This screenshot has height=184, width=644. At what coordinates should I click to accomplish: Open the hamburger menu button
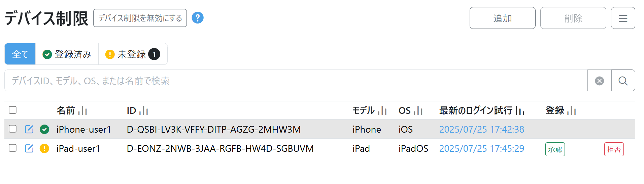tap(623, 18)
